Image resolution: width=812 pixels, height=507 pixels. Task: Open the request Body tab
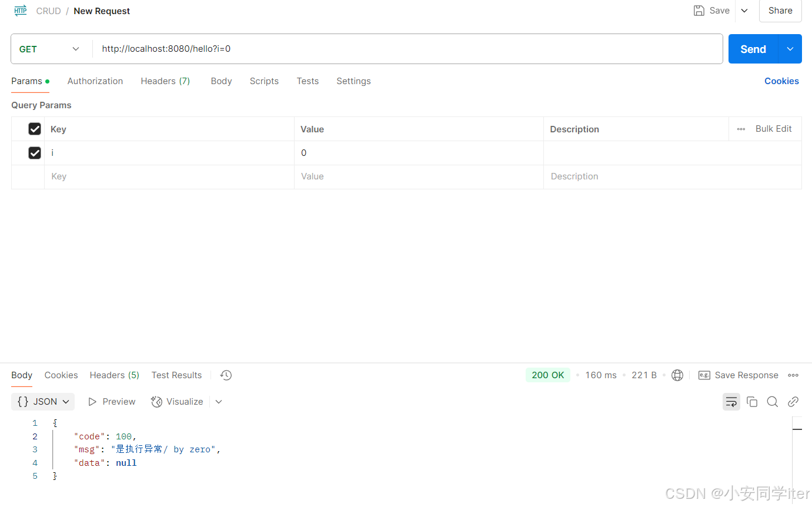pos(221,81)
